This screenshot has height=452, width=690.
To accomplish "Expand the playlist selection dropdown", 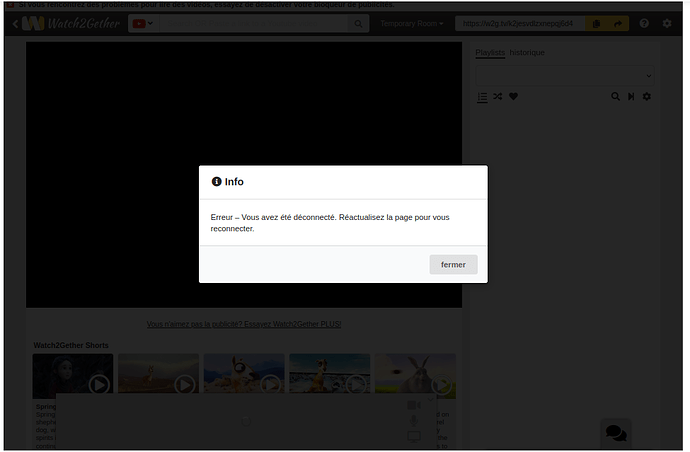I will [565, 76].
